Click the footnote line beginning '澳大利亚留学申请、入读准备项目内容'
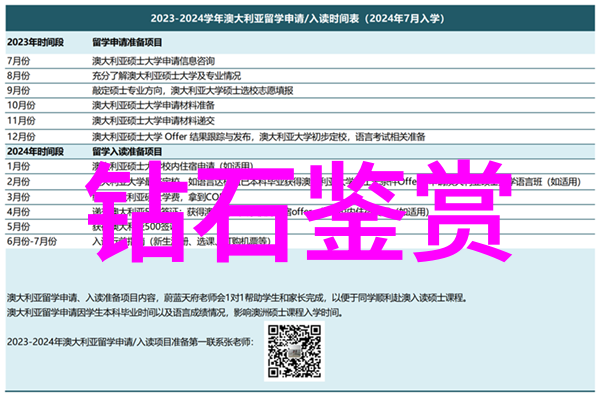 click(x=237, y=297)
